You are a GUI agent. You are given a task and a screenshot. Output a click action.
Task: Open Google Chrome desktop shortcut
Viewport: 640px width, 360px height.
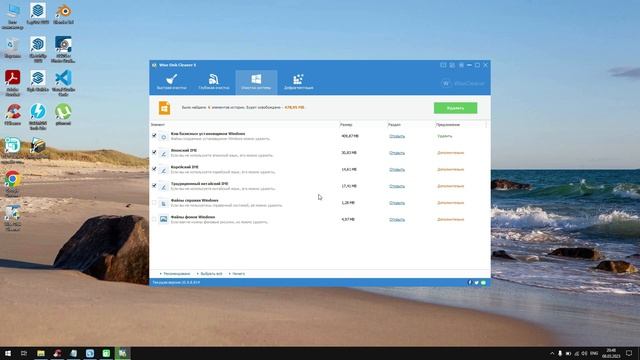pos(13,184)
